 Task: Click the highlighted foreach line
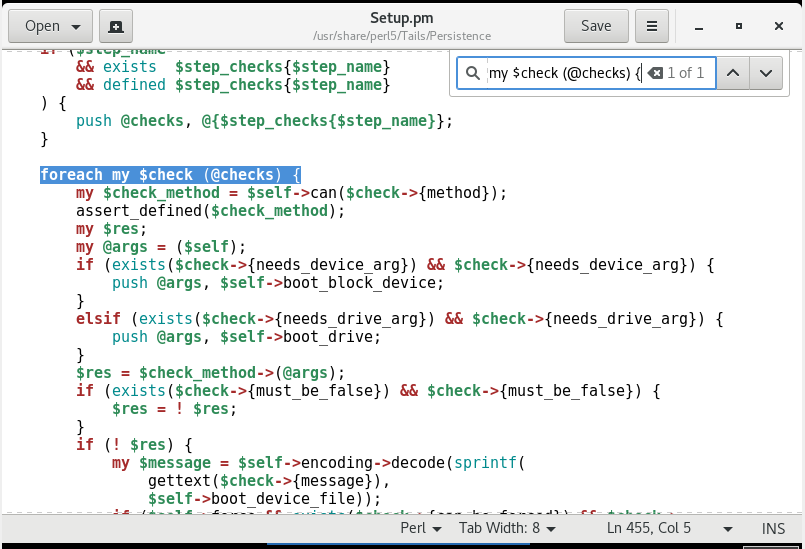(x=170, y=175)
